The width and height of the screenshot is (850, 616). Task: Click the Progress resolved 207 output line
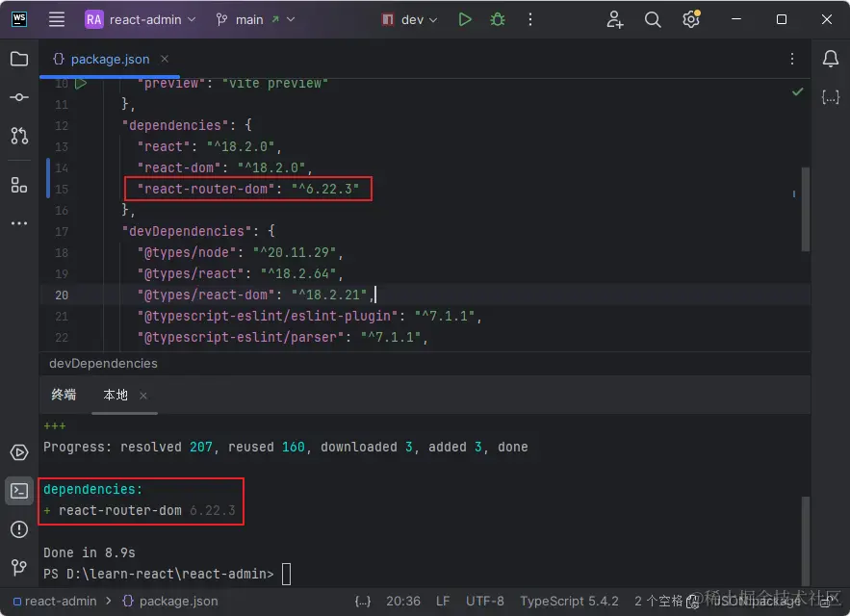pyautogui.click(x=286, y=447)
